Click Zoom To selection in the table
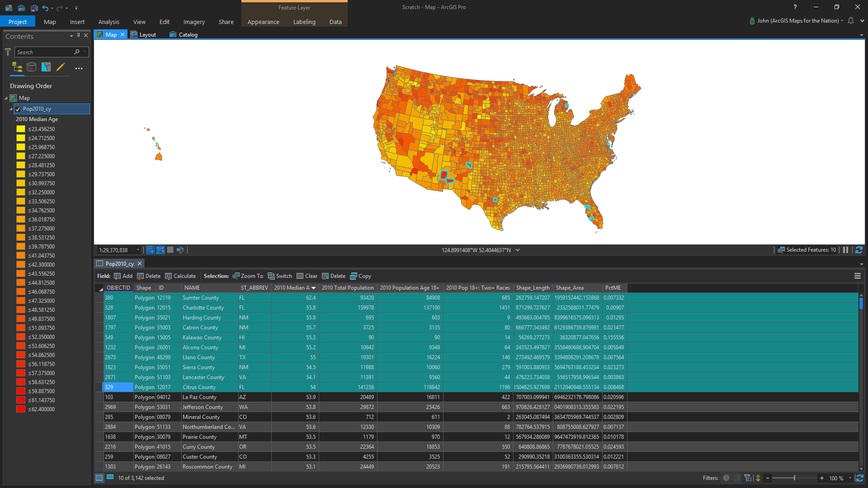The width and height of the screenshot is (868, 488). 248,276
